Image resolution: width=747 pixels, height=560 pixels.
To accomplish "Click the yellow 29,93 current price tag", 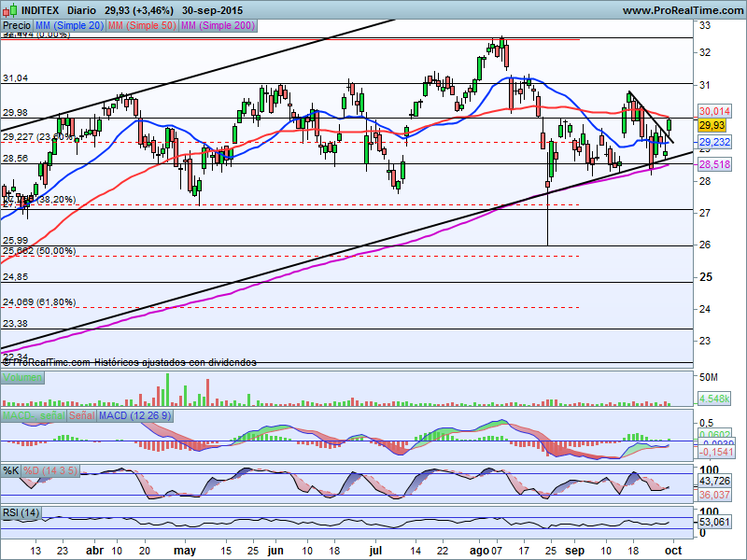I will (712, 126).
